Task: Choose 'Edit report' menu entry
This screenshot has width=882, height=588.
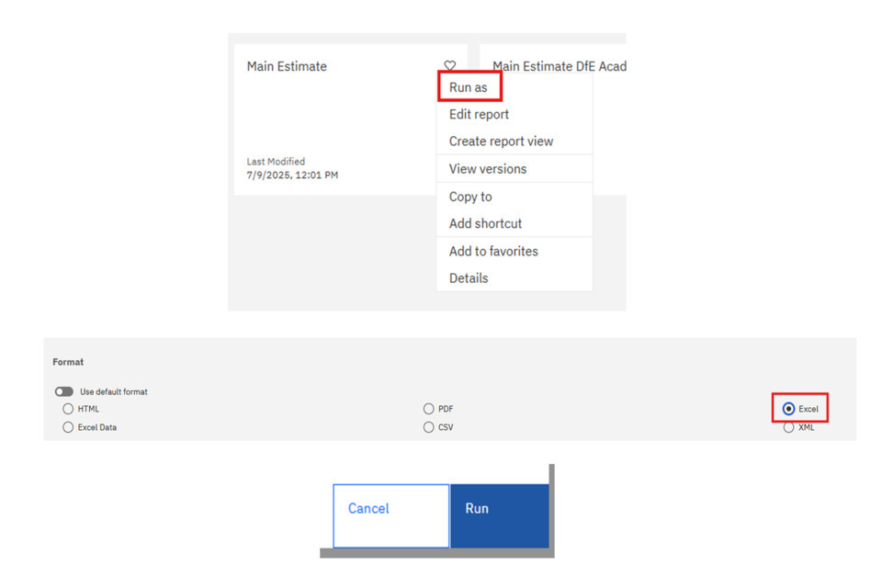Action: coord(479,114)
